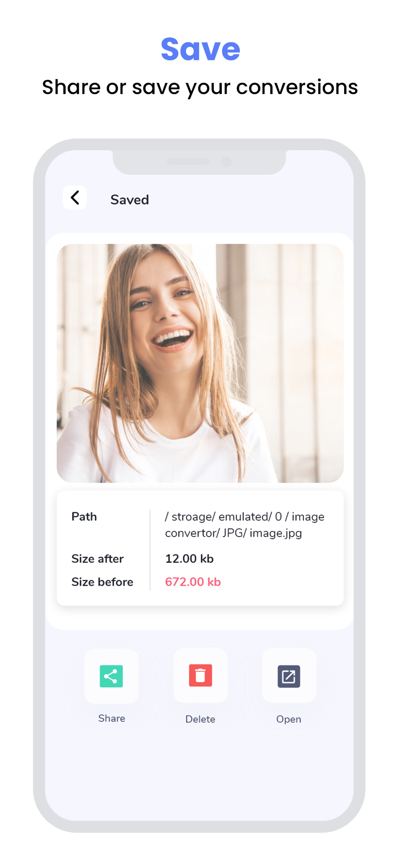This screenshot has width=401, height=868.
Task: Click the Open text label
Action: (289, 719)
